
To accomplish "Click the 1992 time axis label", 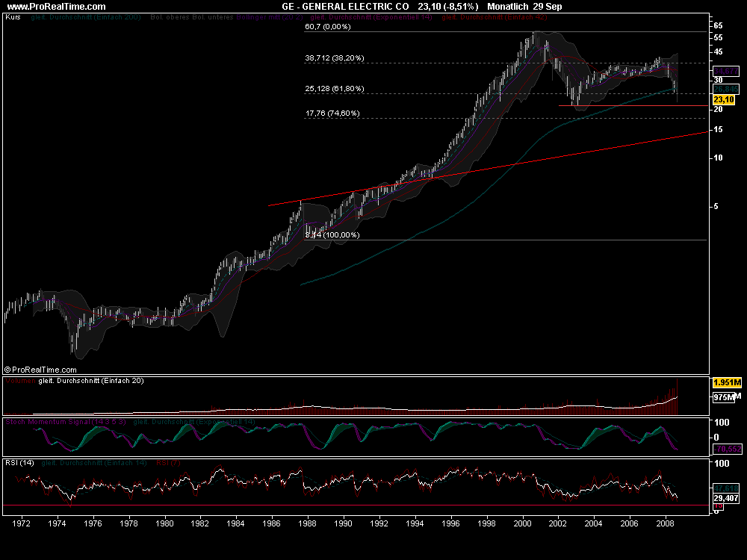I will click(379, 523).
